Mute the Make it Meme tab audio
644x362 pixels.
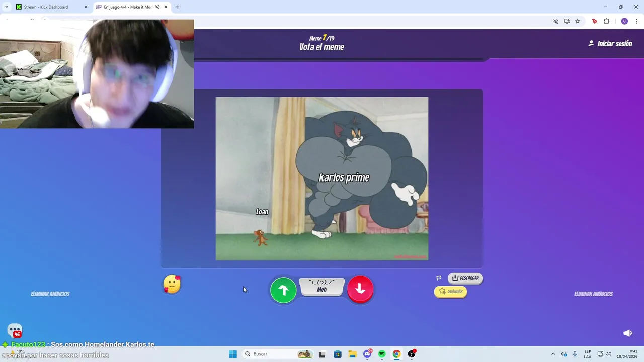(157, 7)
